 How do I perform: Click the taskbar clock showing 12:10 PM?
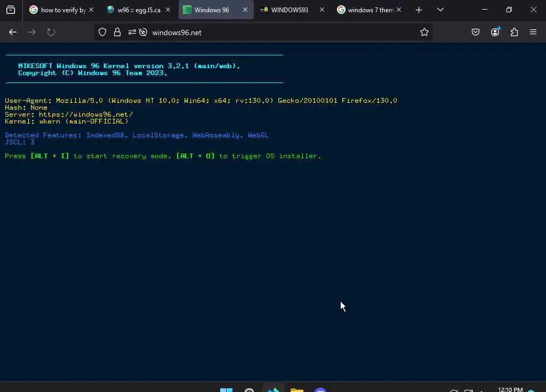pyautogui.click(x=510, y=389)
